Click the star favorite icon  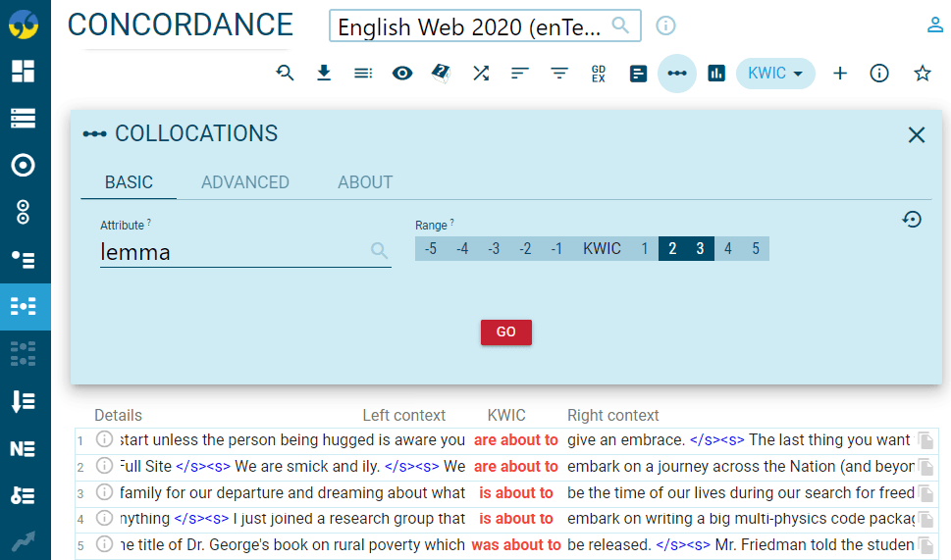coord(922,74)
